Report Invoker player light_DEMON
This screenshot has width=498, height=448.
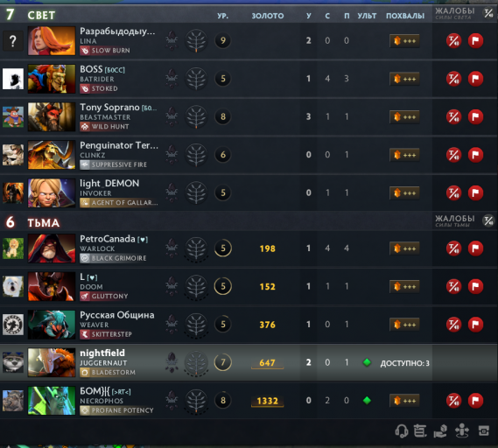[x=475, y=192]
